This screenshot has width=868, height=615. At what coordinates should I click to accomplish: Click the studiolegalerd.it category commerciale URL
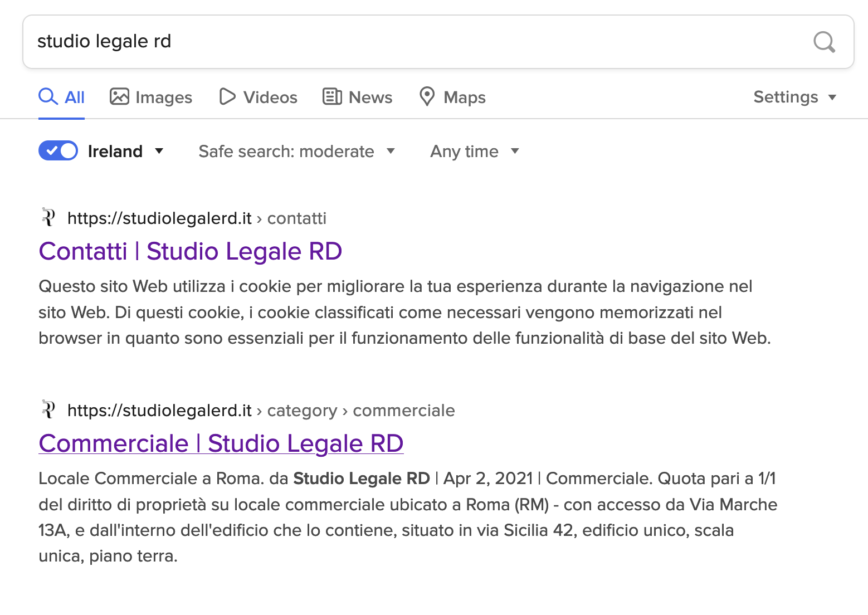coord(261,411)
